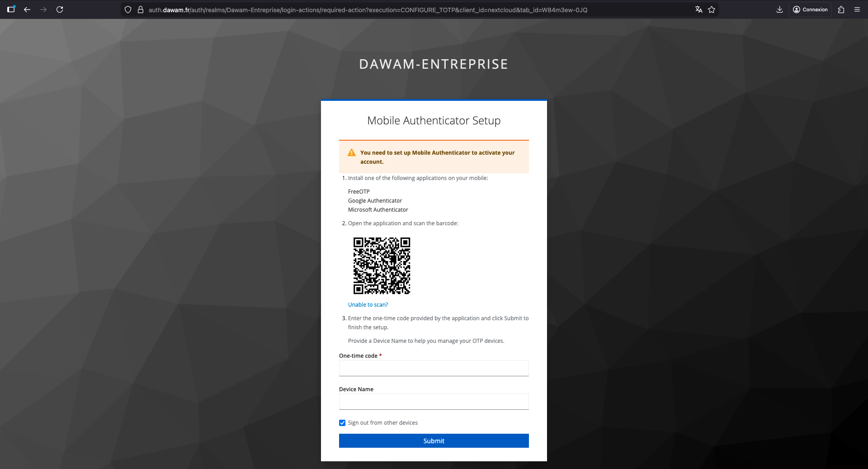Open the Firefox View tab
Image resolution: width=868 pixels, height=469 pixels.
coord(11,9)
